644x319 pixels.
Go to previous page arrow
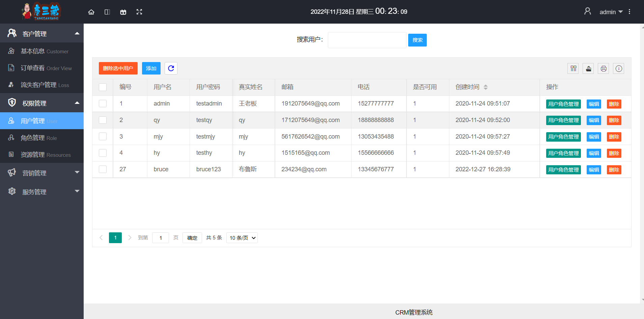(101, 238)
